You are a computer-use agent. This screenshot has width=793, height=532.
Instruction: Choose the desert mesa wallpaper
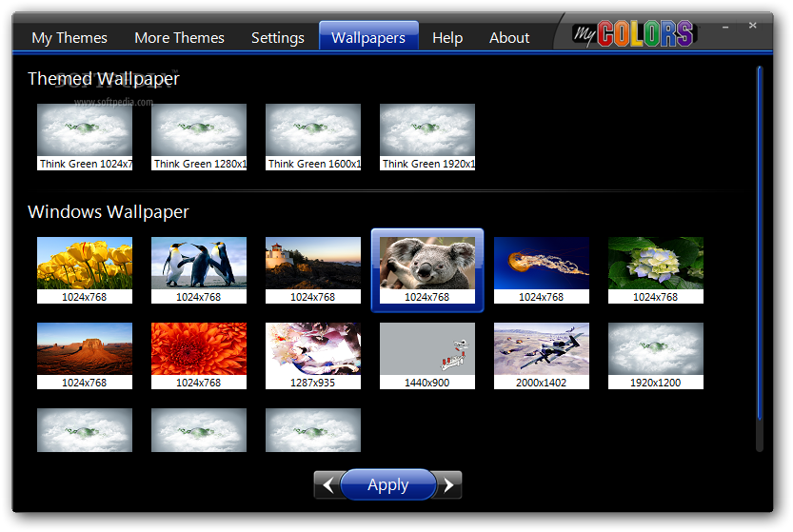click(x=85, y=356)
